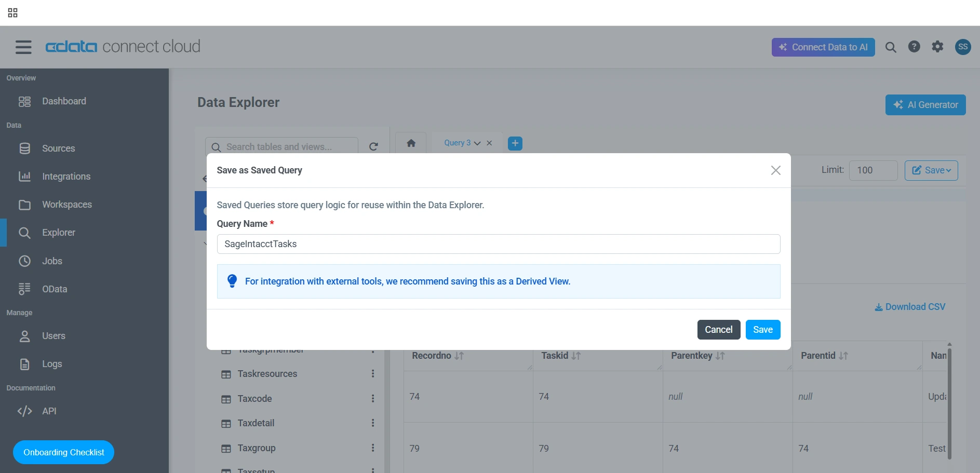Open Sources in the sidebar

(x=58, y=148)
